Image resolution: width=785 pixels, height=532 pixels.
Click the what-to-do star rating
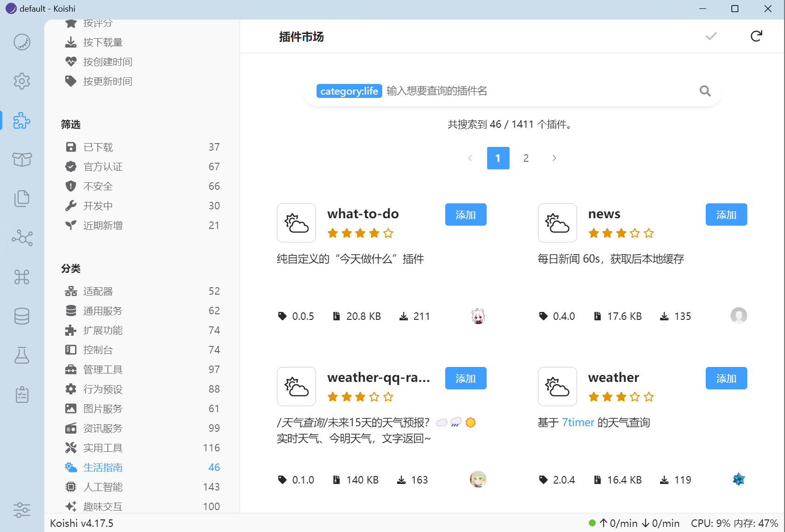pos(360,233)
